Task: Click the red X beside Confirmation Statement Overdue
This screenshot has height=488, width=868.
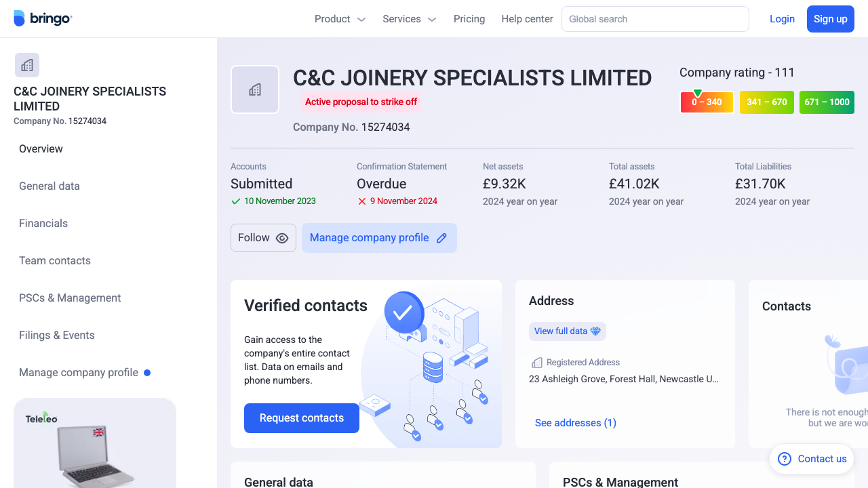Action: coord(362,201)
